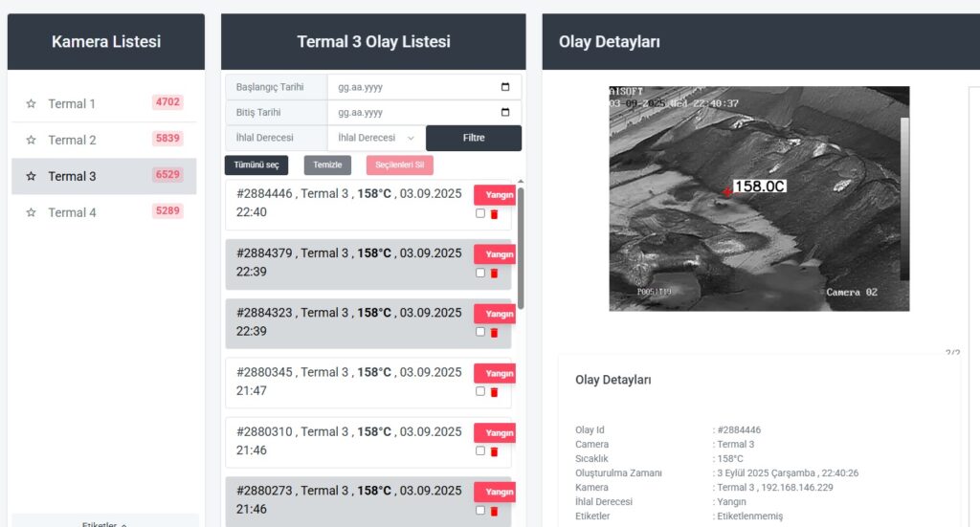This screenshot has width=980, height=527.
Task: Click trash icon for event #2884379
Action: click(x=494, y=274)
